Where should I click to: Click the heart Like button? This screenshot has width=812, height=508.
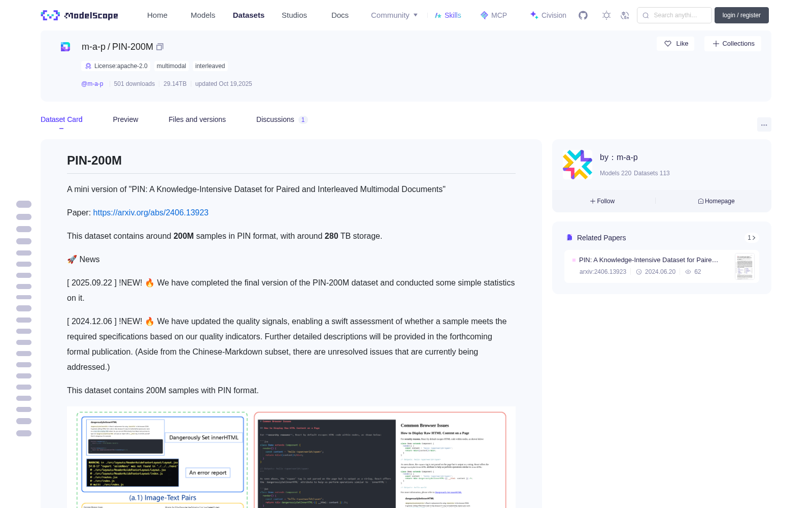click(675, 44)
